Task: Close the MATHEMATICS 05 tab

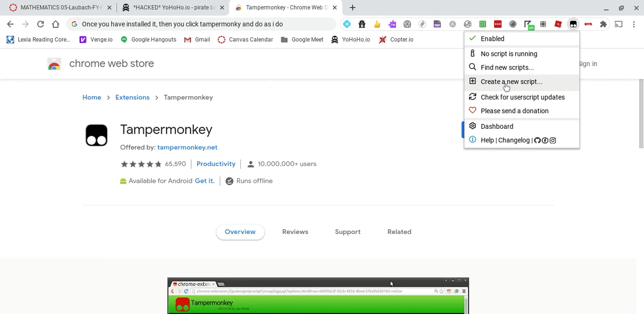Action: (x=109, y=8)
